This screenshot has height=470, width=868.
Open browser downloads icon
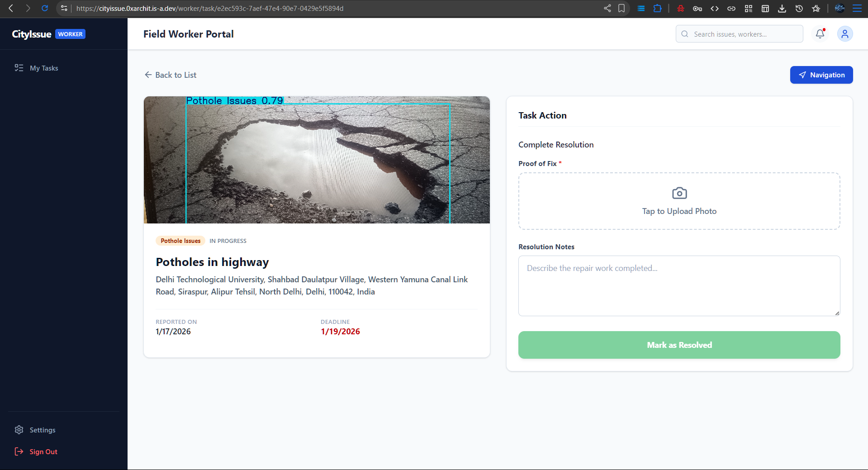tap(782, 8)
